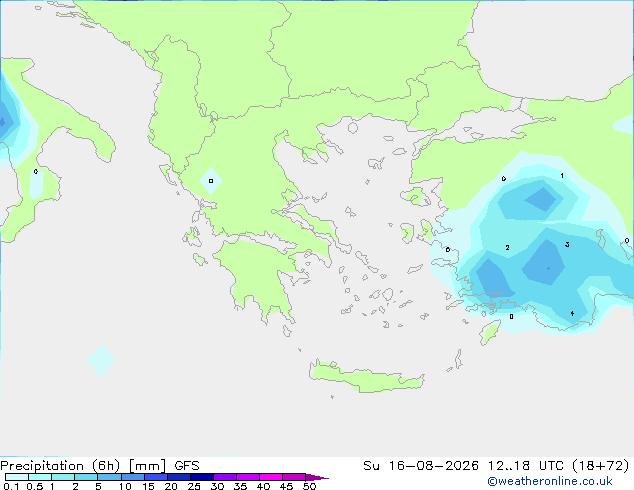The height and width of the screenshot is (490, 634).
Task: Pick the 40–45 mm magenta legend swatch
Action: [271, 477]
